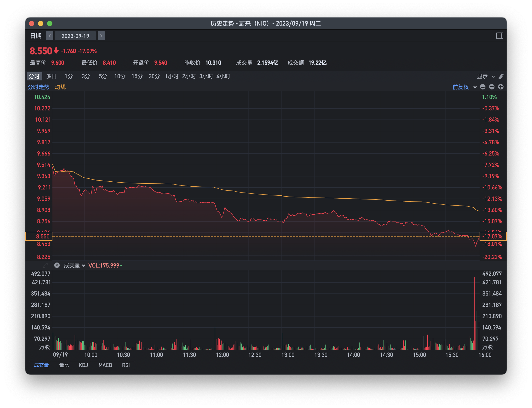
Task: Click the 09/19 date axis label
Action: pos(60,355)
